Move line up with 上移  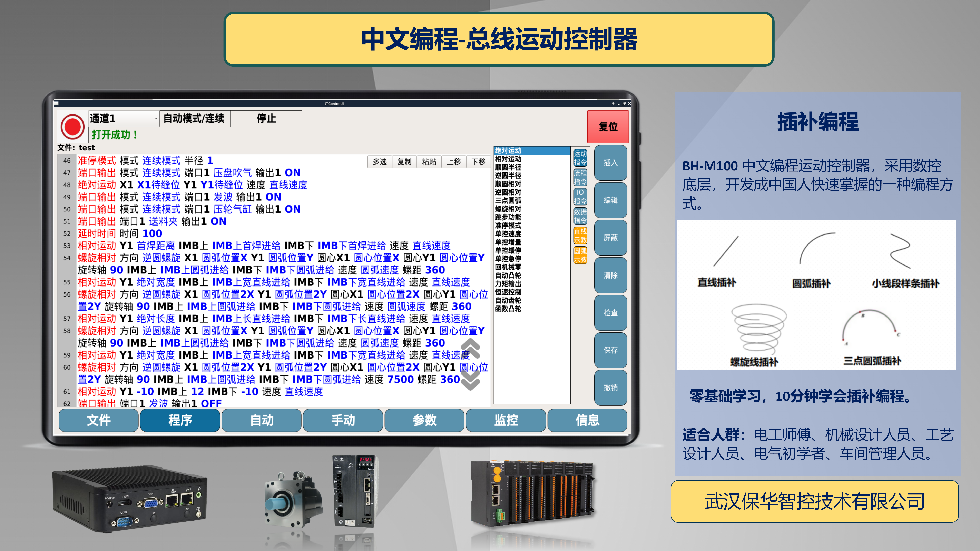click(454, 162)
